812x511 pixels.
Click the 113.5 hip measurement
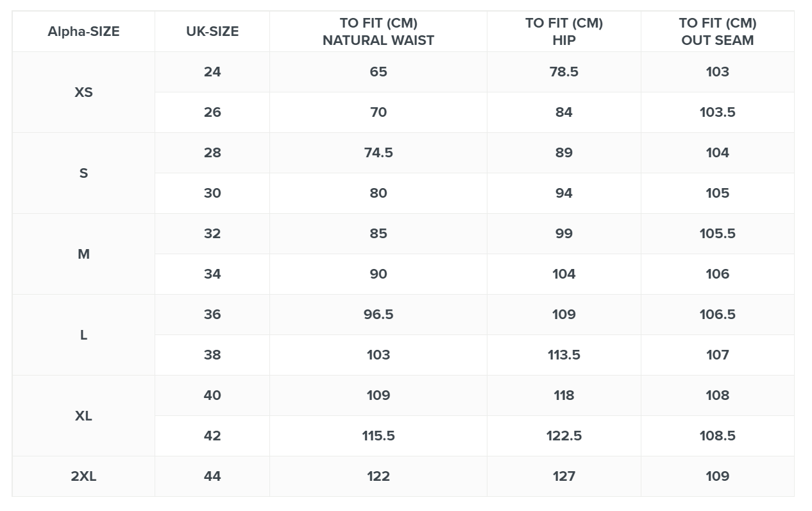click(x=564, y=354)
